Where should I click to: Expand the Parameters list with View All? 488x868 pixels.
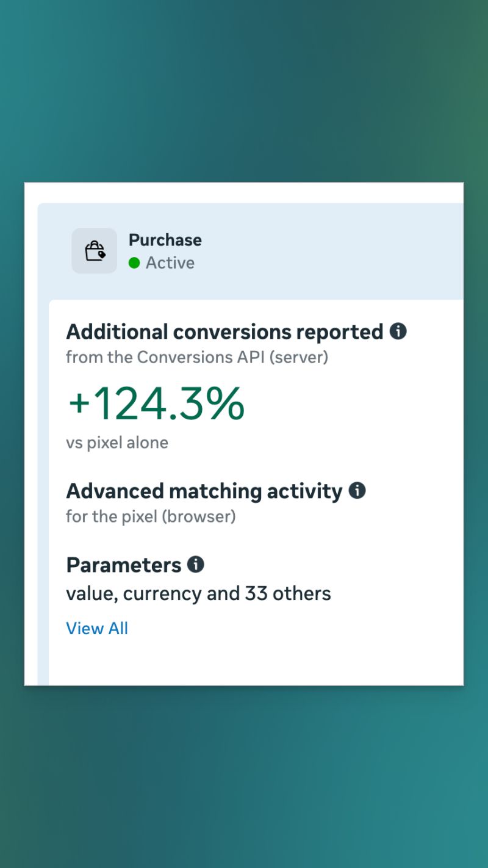(97, 628)
